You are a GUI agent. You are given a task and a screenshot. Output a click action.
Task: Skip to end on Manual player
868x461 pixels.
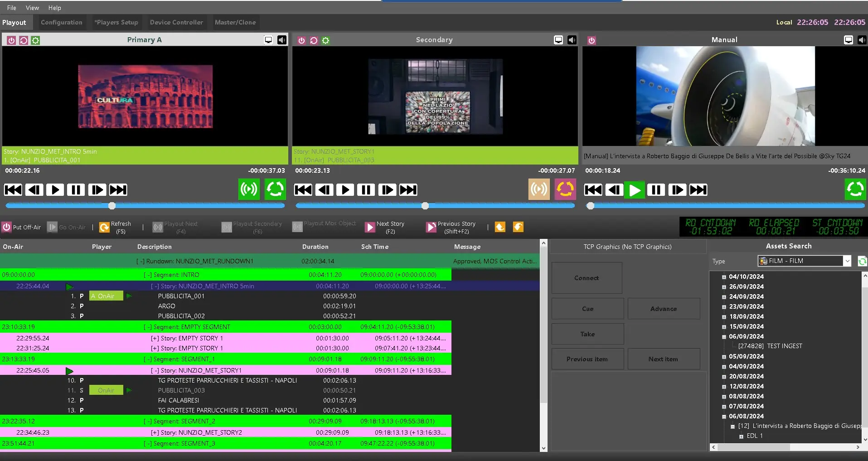698,189
